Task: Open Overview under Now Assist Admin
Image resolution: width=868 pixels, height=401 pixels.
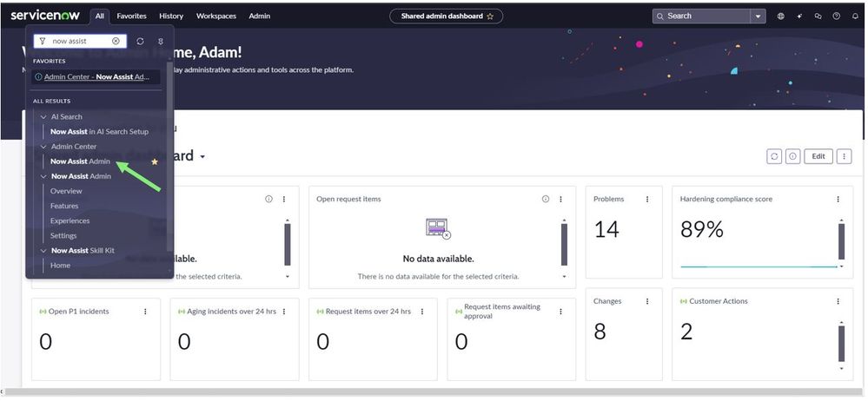Action: click(x=66, y=191)
